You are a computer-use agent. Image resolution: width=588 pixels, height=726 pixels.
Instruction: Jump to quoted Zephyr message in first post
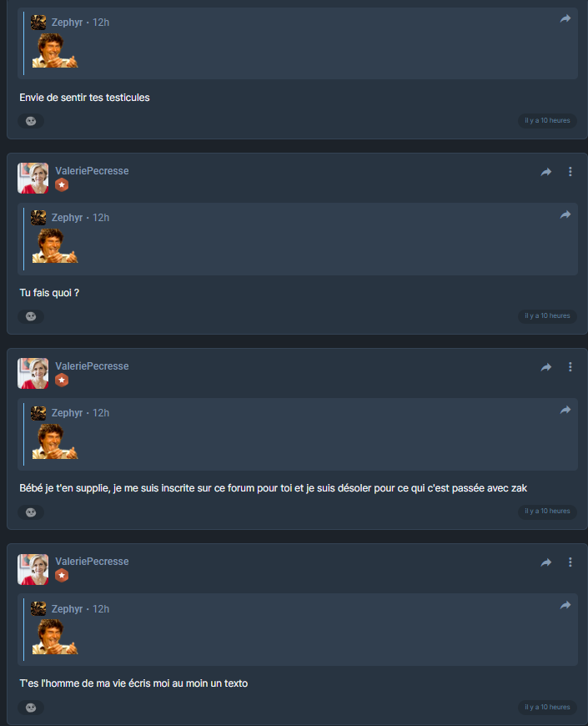565,18
